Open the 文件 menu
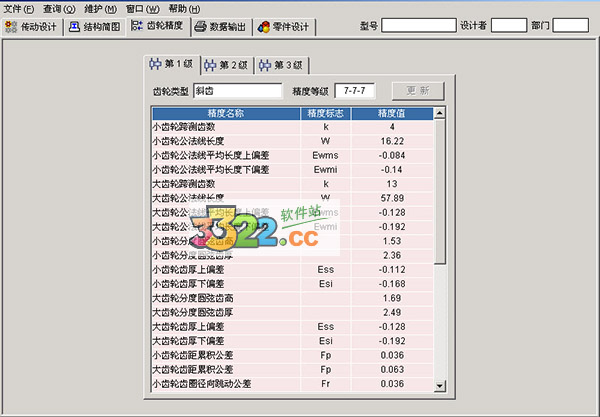This screenshot has width=600, height=417. coord(18,8)
